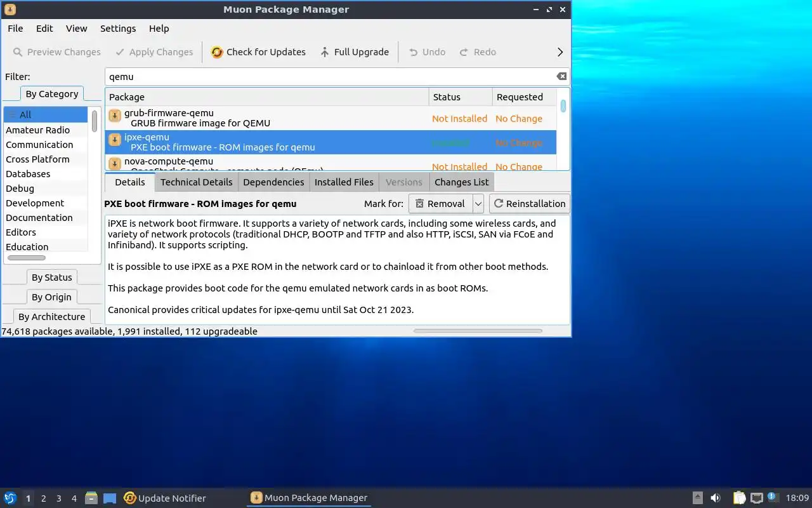Run Check for Updates
The image size is (812, 508).
click(x=258, y=52)
